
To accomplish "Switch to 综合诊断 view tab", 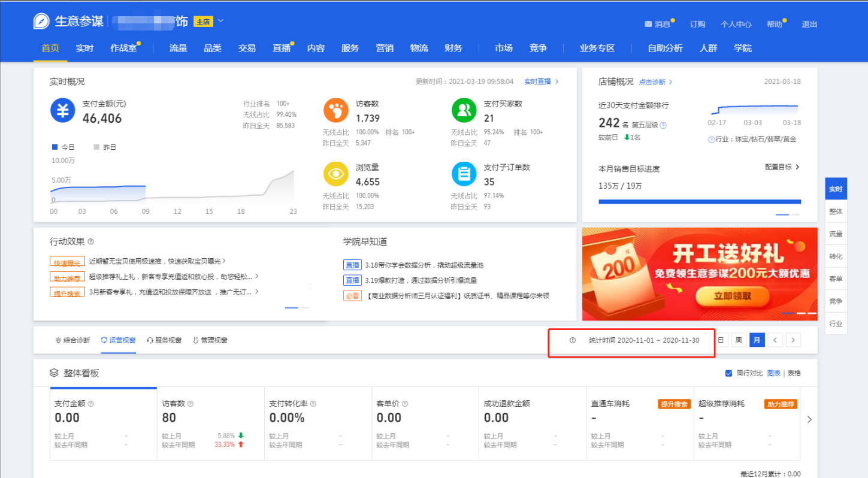I will [72, 340].
